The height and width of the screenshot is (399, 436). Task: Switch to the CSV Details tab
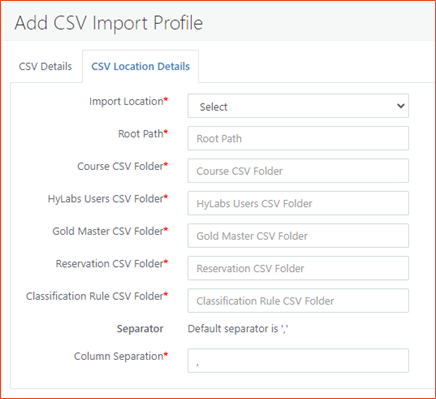[45, 66]
